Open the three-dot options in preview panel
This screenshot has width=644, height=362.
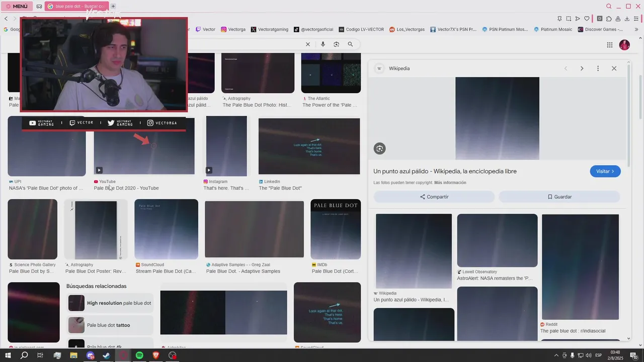[x=598, y=68]
